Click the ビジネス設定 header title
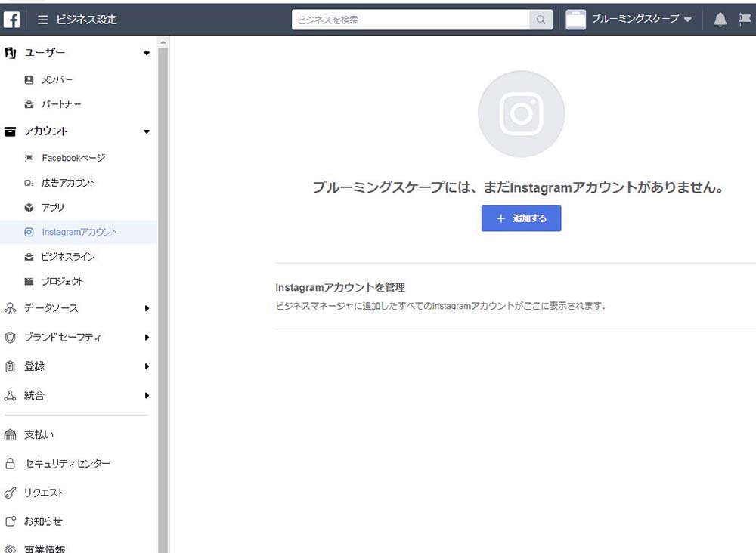Screen dimensions: 756x553 86,20
